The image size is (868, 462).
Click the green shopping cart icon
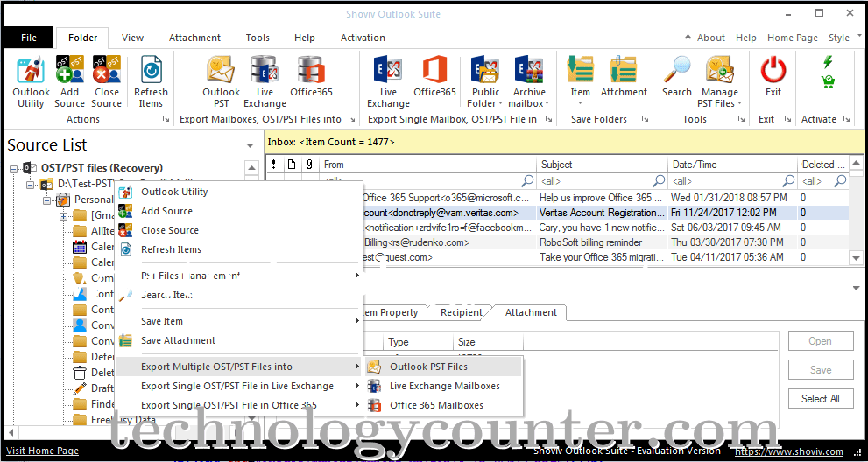tap(828, 82)
